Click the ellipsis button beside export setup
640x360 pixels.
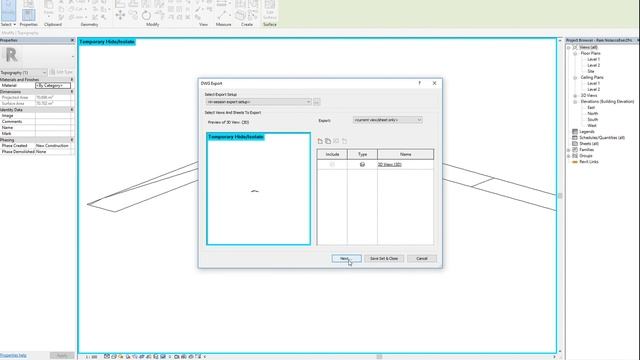[x=317, y=102]
